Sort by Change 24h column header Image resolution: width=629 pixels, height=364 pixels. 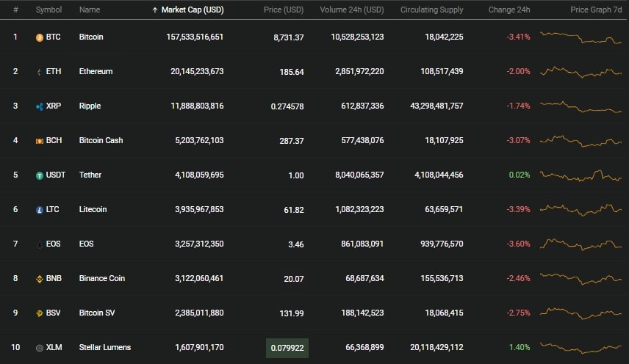pyautogui.click(x=509, y=10)
